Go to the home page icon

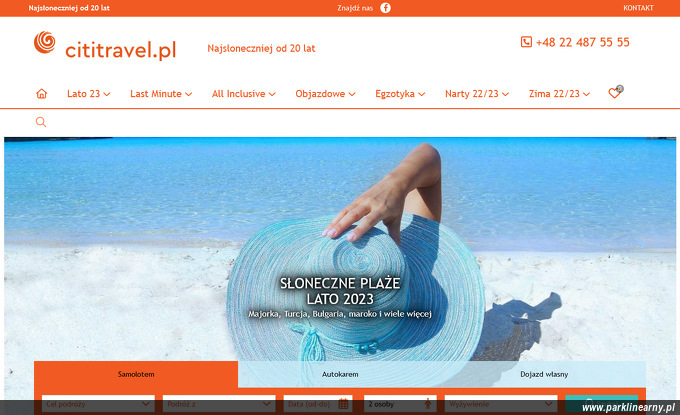pos(42,94)
